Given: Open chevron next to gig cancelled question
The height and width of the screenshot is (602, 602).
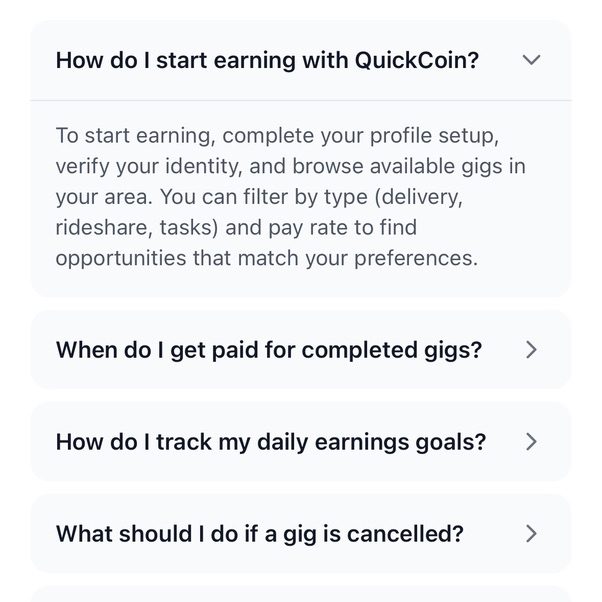Looking at the screenshot, I should point(532,534).
